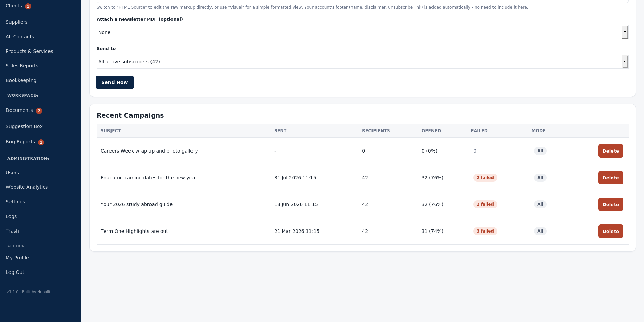Open the Users page
The width and height of the screenshot is (644, 322).
pyautogui.click(x=12, y=173)
